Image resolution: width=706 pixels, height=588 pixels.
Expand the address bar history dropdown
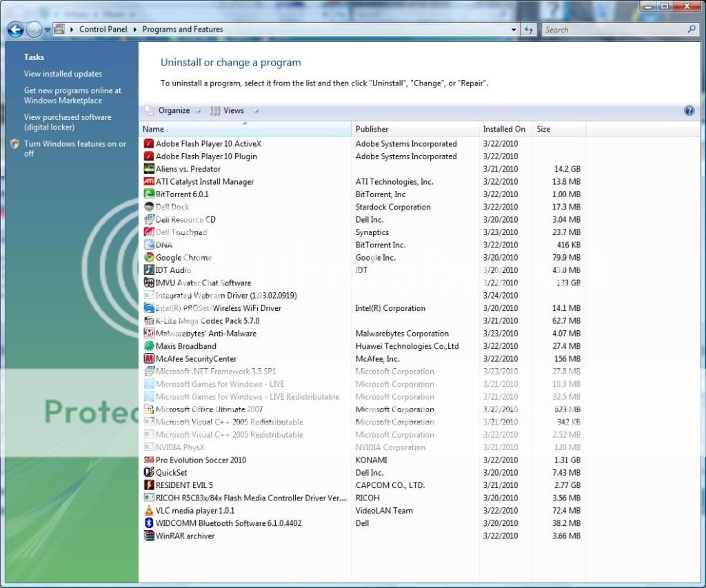(x=514, y=30)
